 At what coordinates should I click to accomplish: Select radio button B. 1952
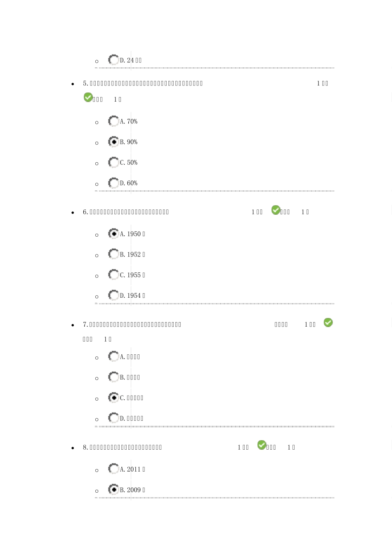[x=113, y=254]
